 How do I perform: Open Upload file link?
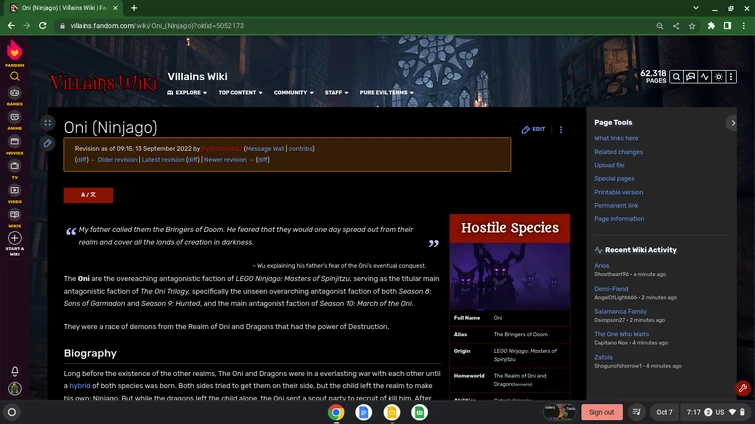point(609,165)
